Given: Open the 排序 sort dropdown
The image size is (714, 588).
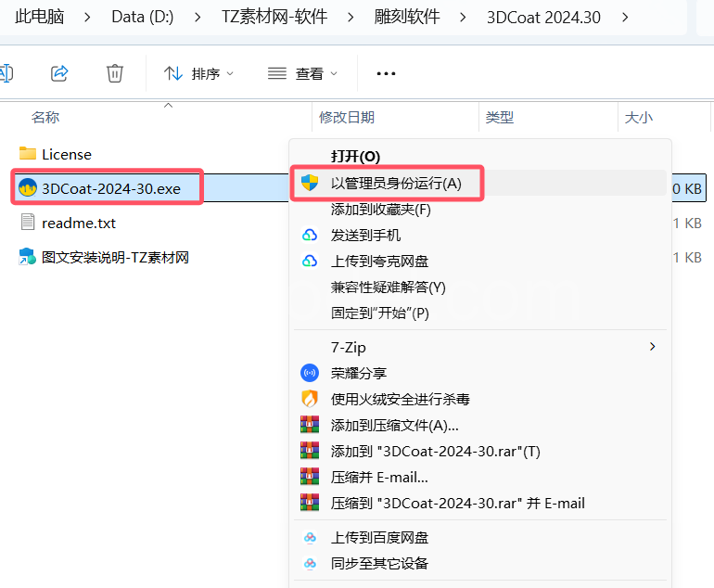Looking at the screenshot, I should tap(199, 73).
